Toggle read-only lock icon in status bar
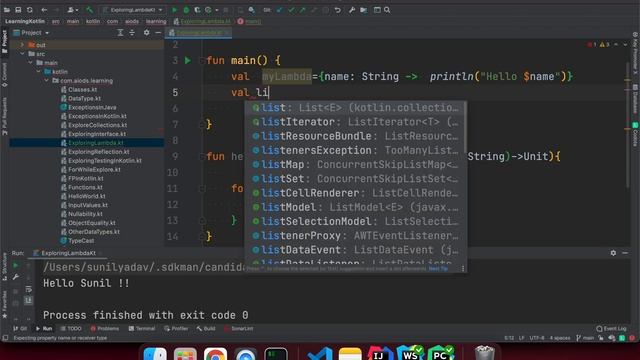640x360 pixels. point(601,338)
